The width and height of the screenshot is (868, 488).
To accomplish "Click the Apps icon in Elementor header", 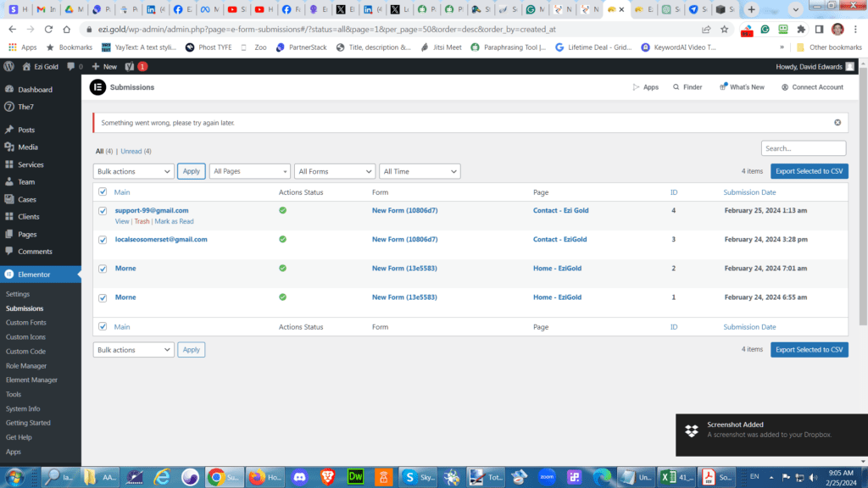I will click(x=636, y=87).
